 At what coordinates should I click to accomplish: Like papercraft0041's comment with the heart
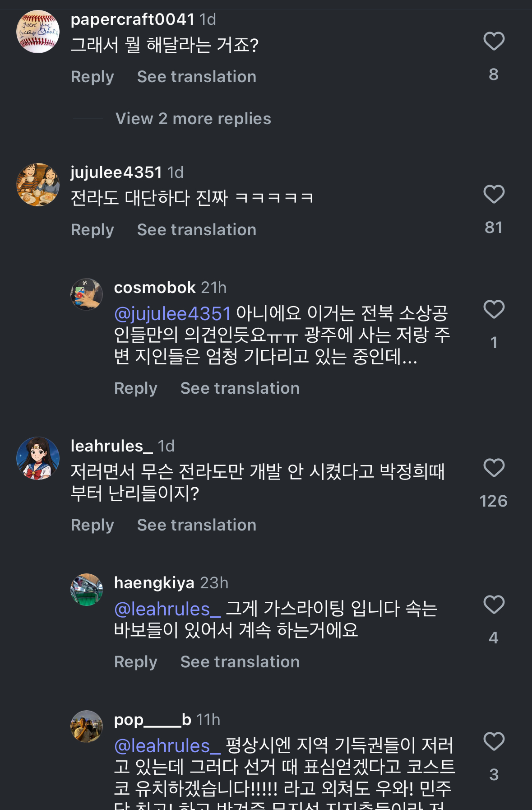[494, 42]
